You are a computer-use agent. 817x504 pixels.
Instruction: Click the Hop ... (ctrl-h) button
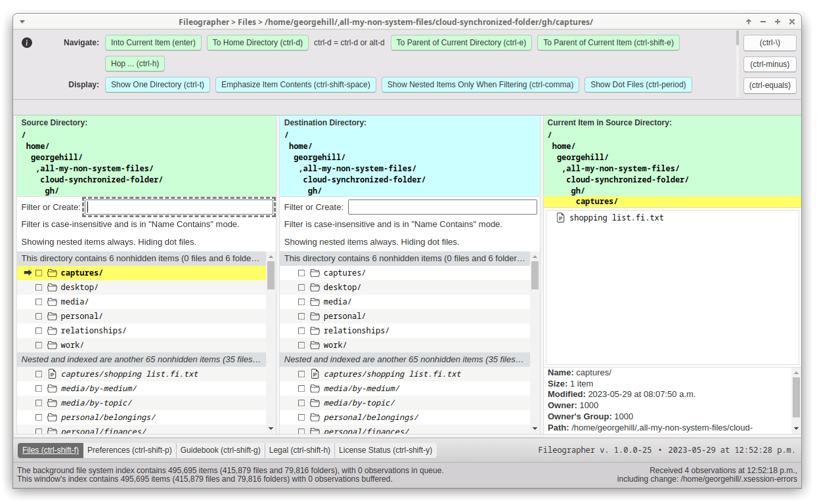tap(135, 64)
